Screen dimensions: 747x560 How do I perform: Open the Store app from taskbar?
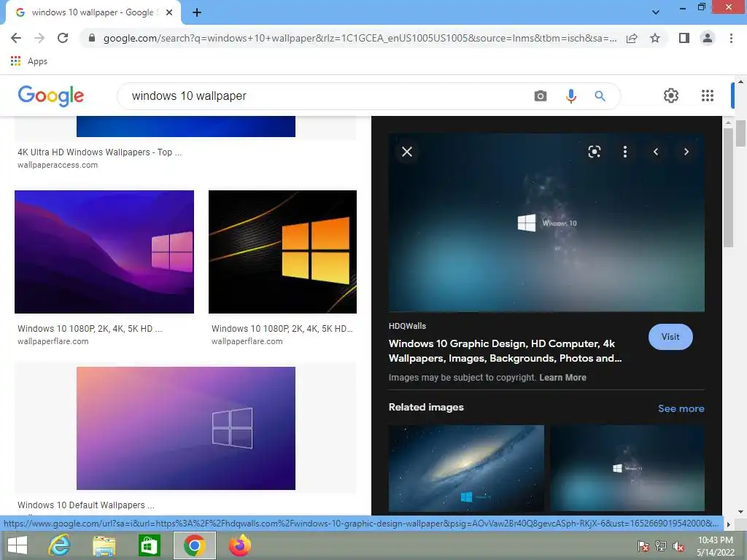click(x=149, y=545)
